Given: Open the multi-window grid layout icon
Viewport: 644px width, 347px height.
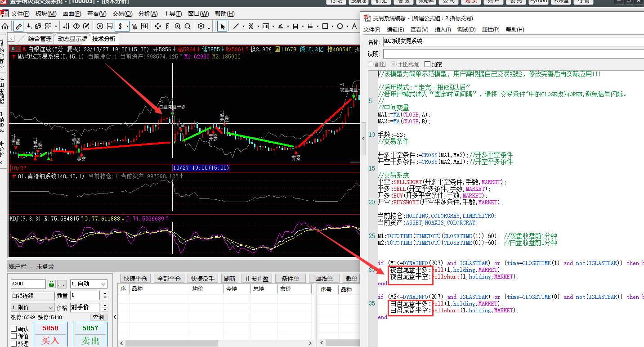Looking at the screenshot, I should [48, 26].
